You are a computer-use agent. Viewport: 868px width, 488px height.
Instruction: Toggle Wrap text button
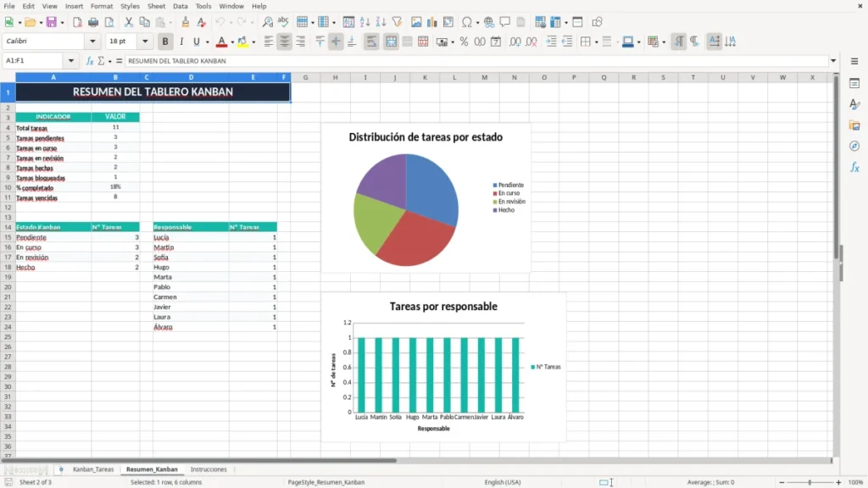(371, 42)
